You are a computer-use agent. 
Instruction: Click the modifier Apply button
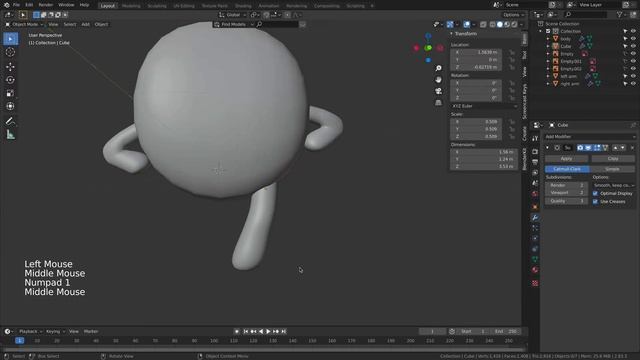[567, 158]
